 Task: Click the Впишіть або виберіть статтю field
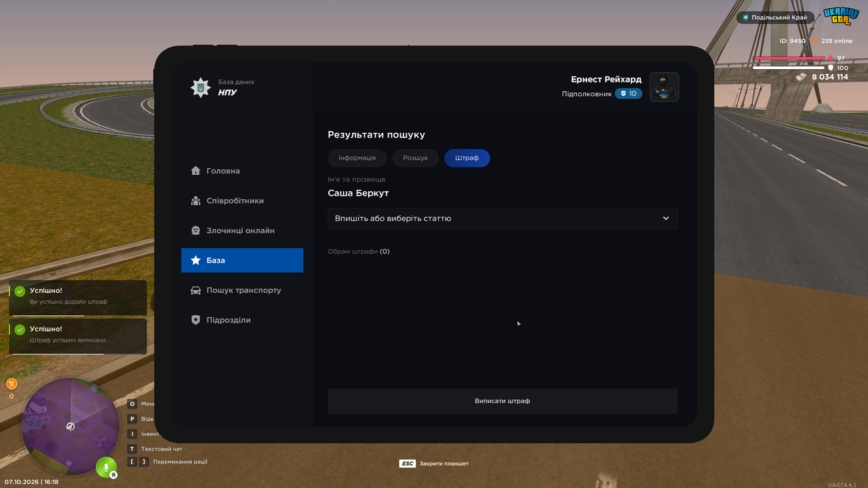tap(502, 218)
